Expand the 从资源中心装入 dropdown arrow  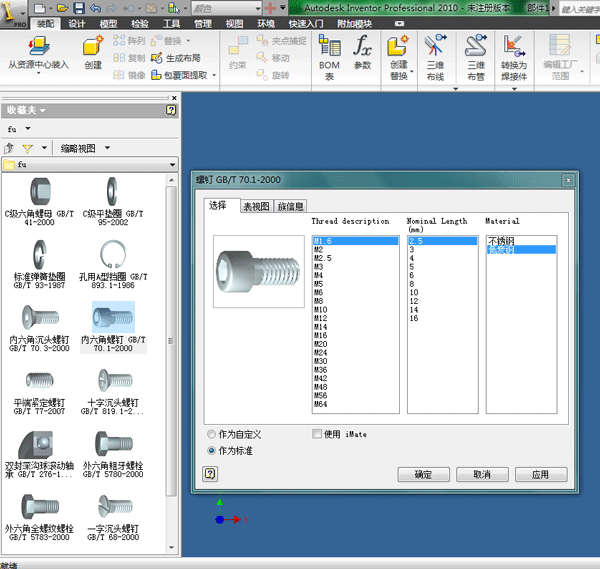[38, 73]
